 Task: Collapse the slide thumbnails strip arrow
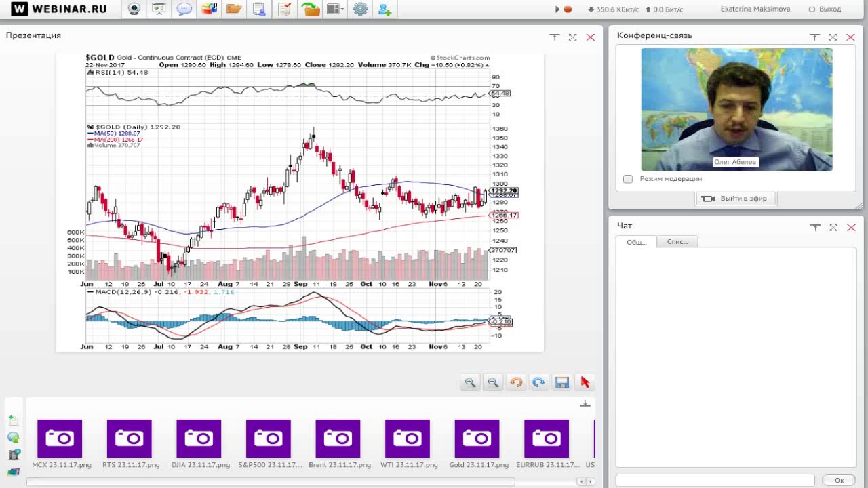point(585,403)
